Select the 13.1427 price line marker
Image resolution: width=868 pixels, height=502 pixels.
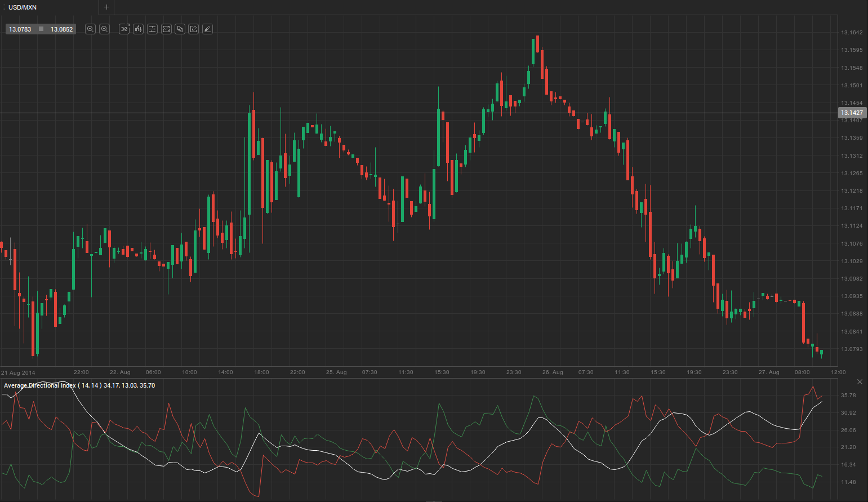[x=852, y=113]
